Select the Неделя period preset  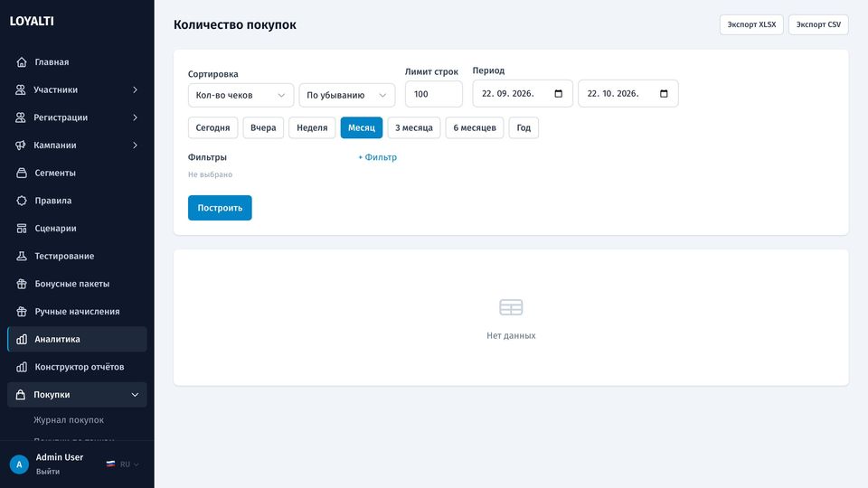[x=312, y=127]
